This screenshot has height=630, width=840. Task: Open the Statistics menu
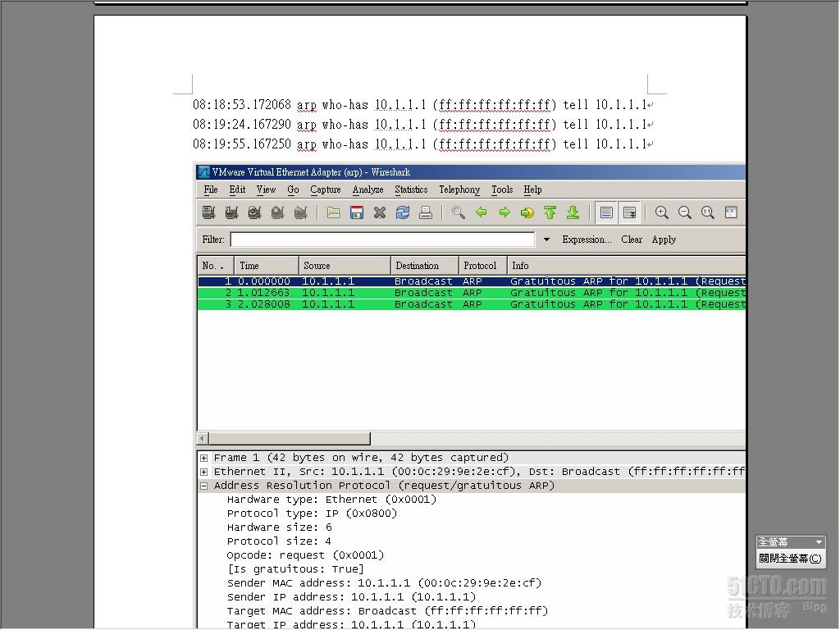click(x=411, y=189)
